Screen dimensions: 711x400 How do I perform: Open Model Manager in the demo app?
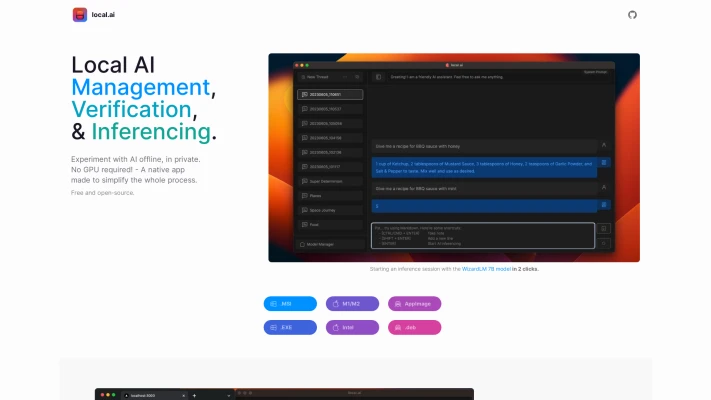330,244
